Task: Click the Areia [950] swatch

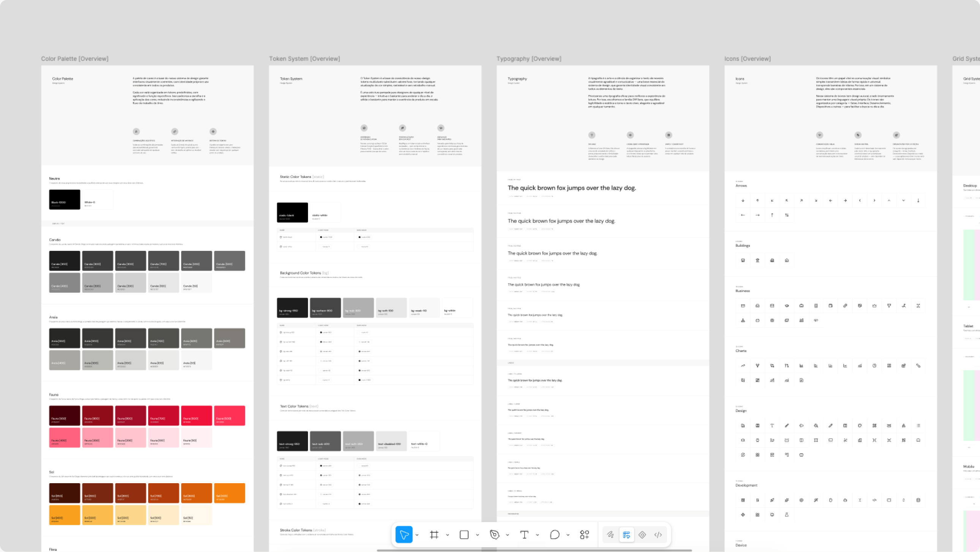Action: tap(64, 338)
